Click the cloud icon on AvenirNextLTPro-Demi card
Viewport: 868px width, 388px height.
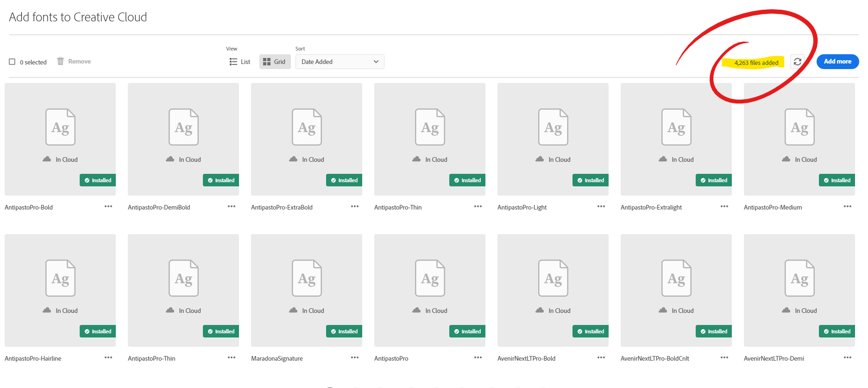coord(786,310)
